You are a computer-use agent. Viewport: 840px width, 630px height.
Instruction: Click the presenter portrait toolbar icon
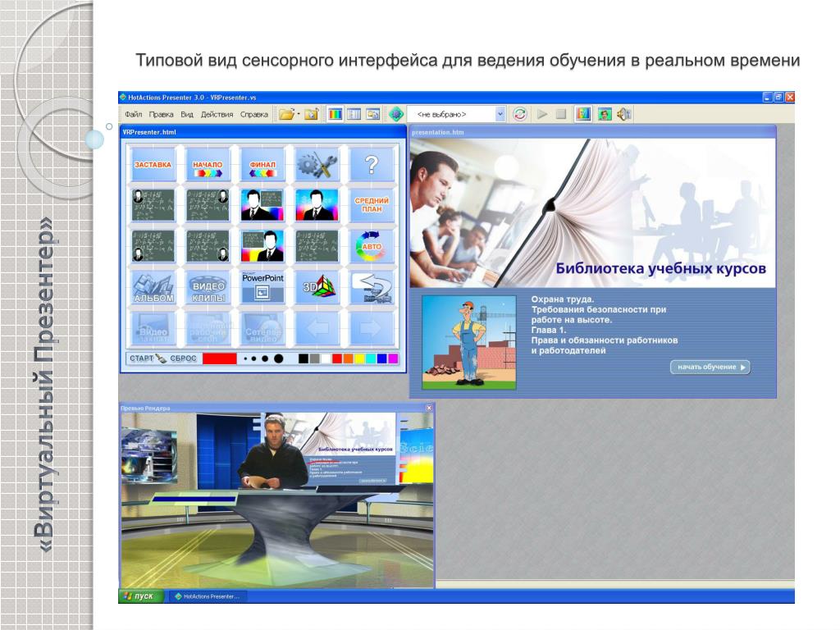[605, 114]
